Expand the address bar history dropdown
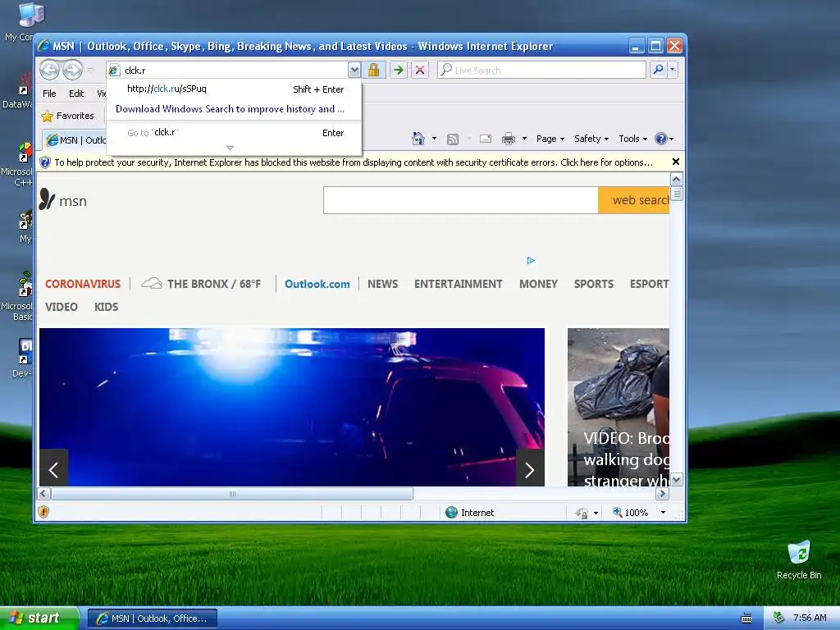 [x=354, y=71]
